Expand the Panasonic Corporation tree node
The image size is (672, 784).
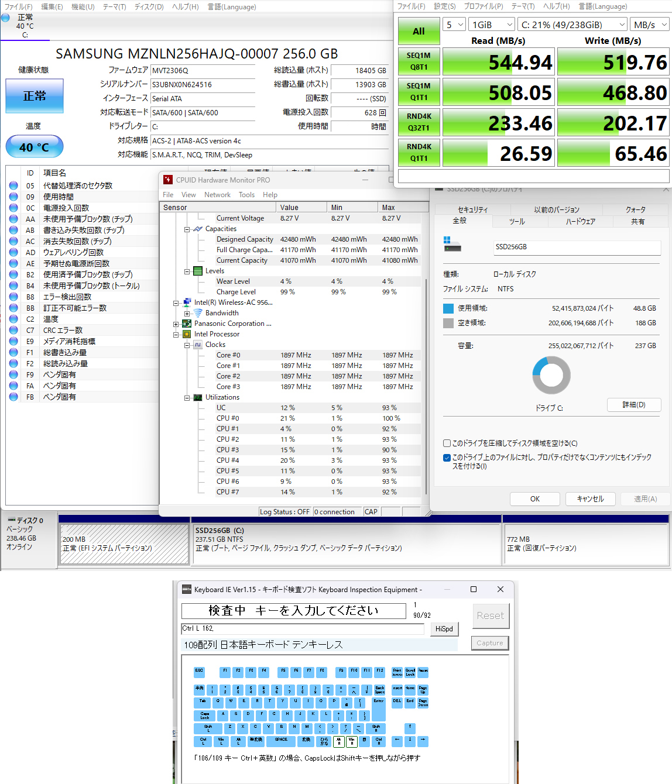click(176, 324)
